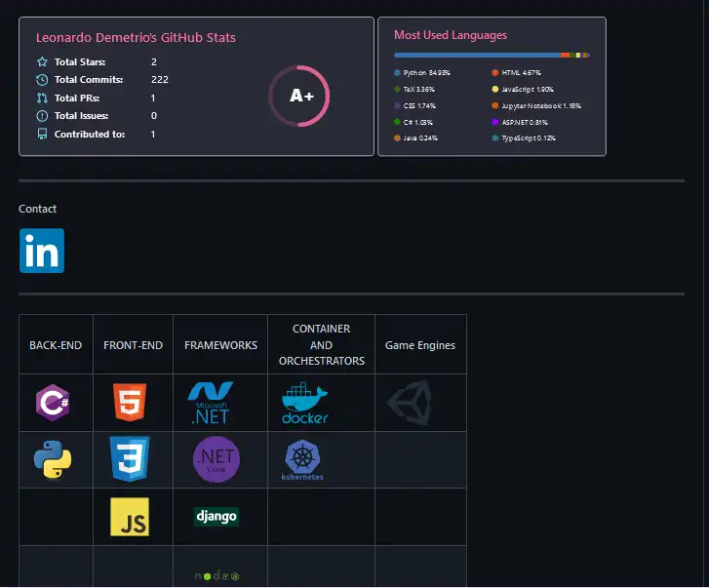Click the Most Used Languages heading
The width and height of the screenshot is (709, 588).
point(451,35)
